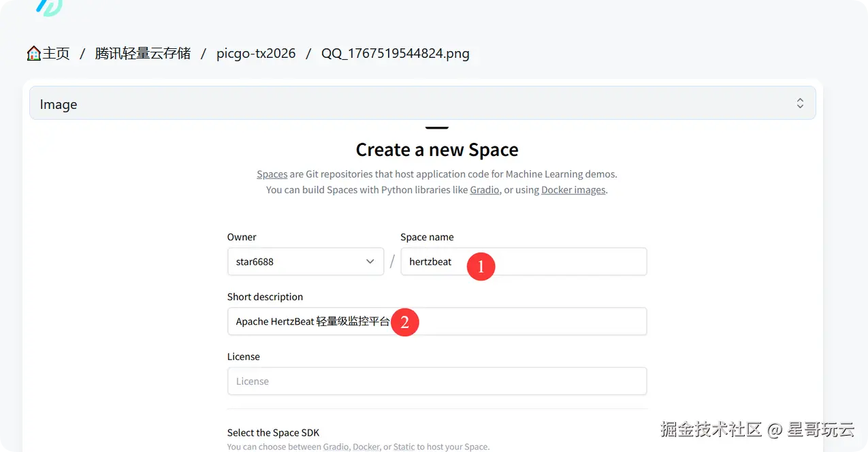This screenshot has width=868, height=452.
Task: Click the Create a new Space heading
Action: tap(437, 150)
